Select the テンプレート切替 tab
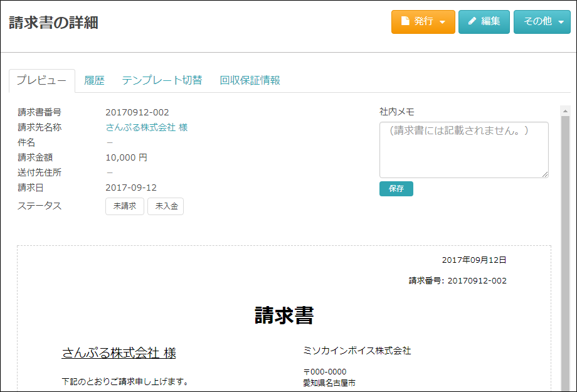This screenshot has width=577, height=392. pos(162,80)
